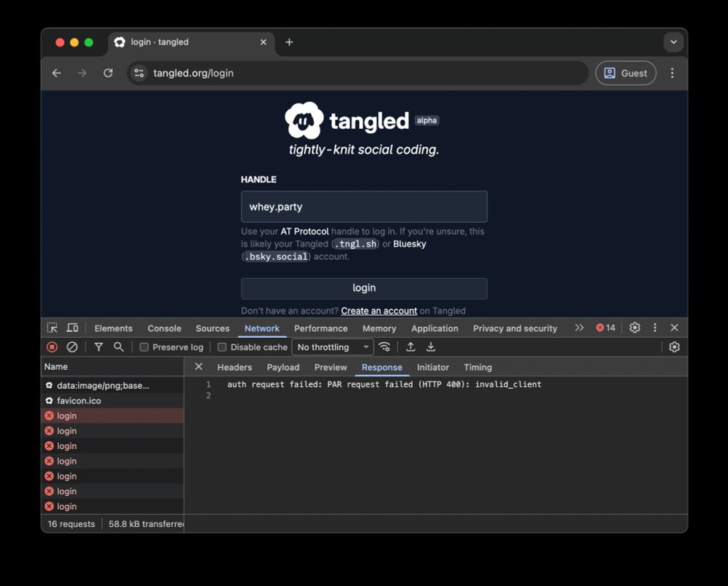Switch to the Payload tab
The image size is (728, 586).
tap(282, 367)
